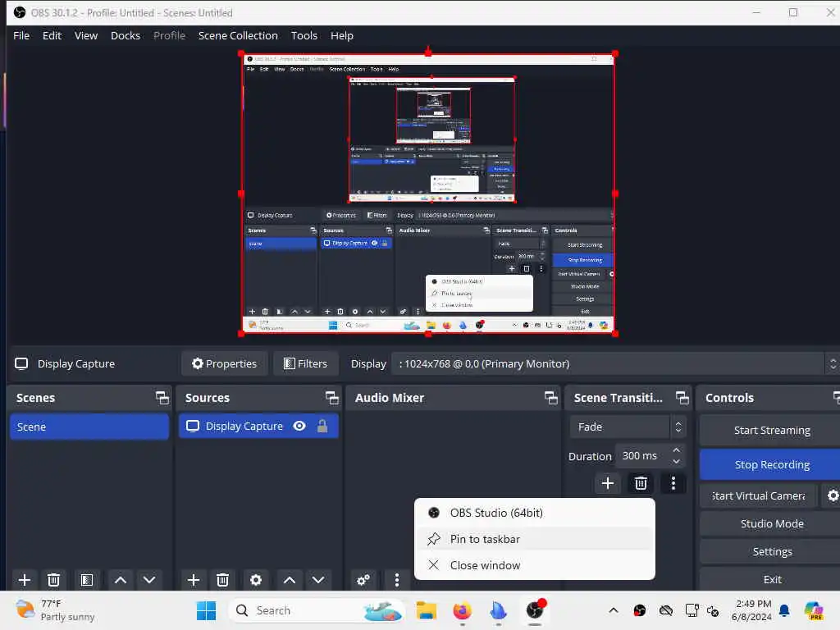Open Settings from the Controls panel
Image resolution: width=840 pixels, height=630 pixels.
tap(771, 552)
